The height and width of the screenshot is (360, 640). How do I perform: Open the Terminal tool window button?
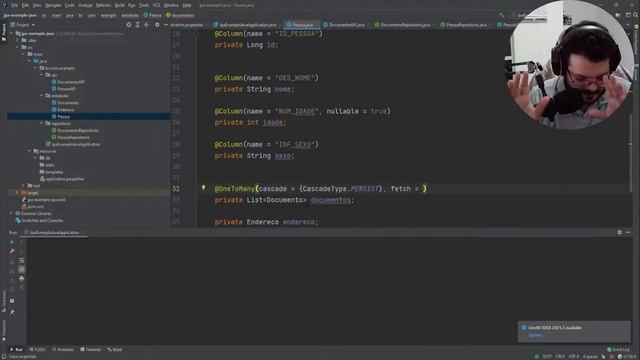coord(91,350)
